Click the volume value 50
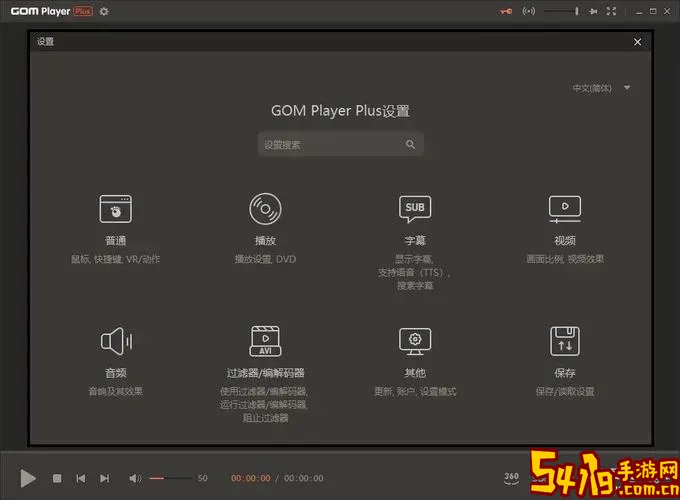Viewport: 680px width, 500px height. tap(203, 478)
